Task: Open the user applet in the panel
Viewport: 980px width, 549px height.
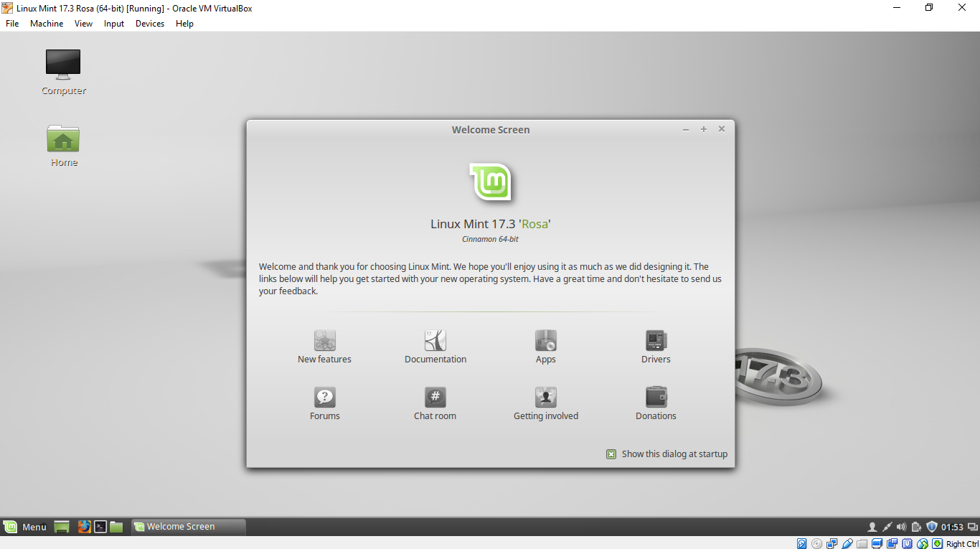Action: 872,527
